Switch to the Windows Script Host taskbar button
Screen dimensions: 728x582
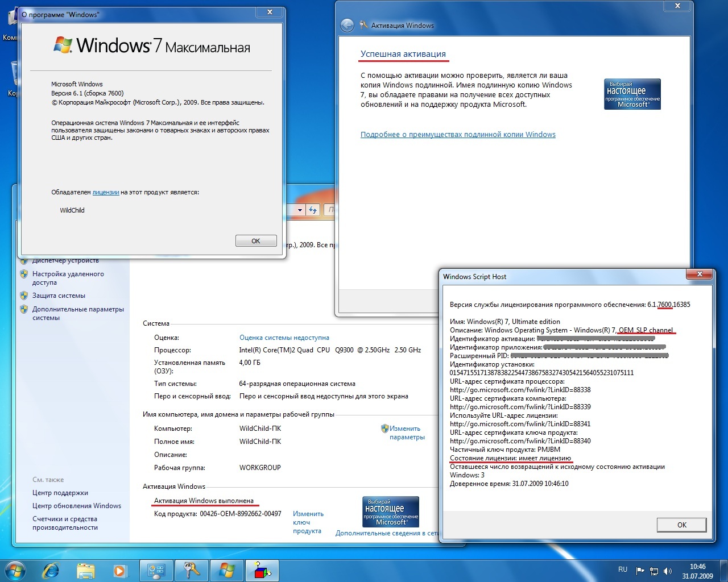tap(262, 570)
